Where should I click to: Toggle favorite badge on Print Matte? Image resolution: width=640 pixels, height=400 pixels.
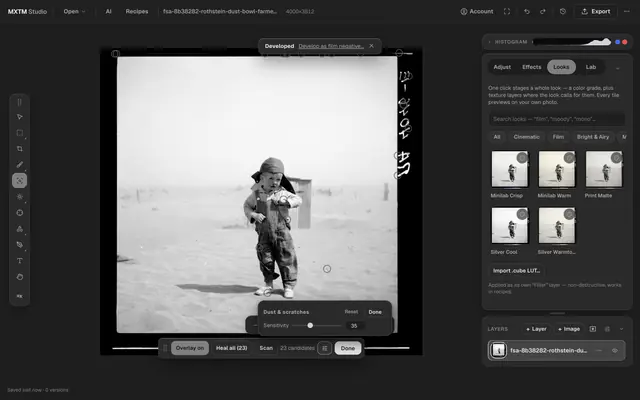tap(616, 158)
